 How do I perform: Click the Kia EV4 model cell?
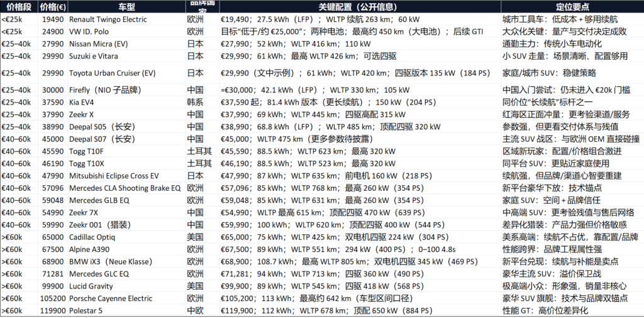tap(84, 101)
